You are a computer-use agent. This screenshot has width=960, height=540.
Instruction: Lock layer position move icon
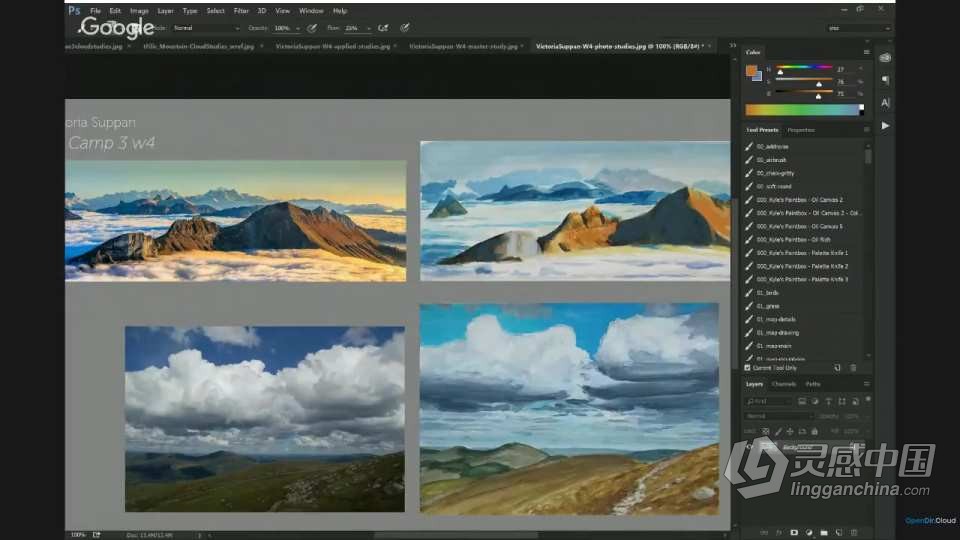[790, 432]
